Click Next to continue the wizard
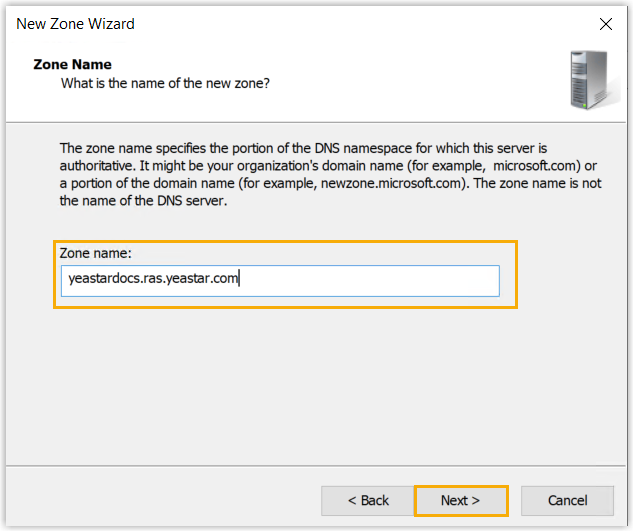Viewport: 634px width, 532px height. point(460,500)
